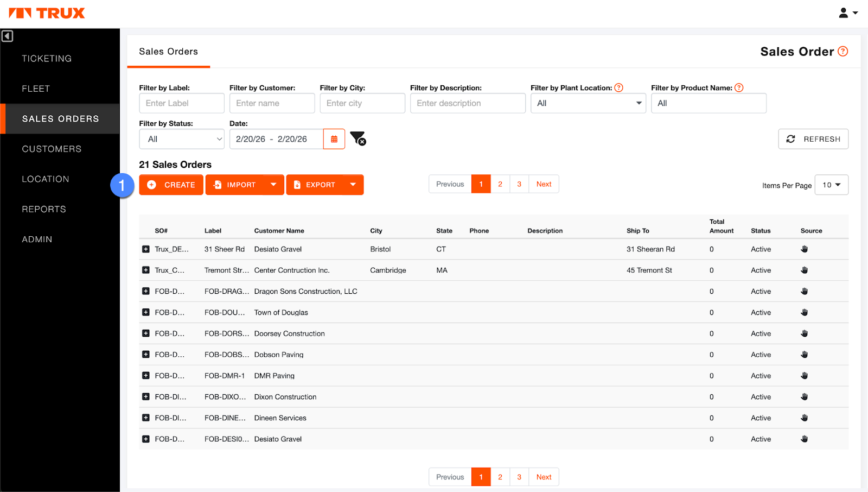The image size is (868, 492).
Task: Go to Customers in the sidebar
Action: (52, 149)
